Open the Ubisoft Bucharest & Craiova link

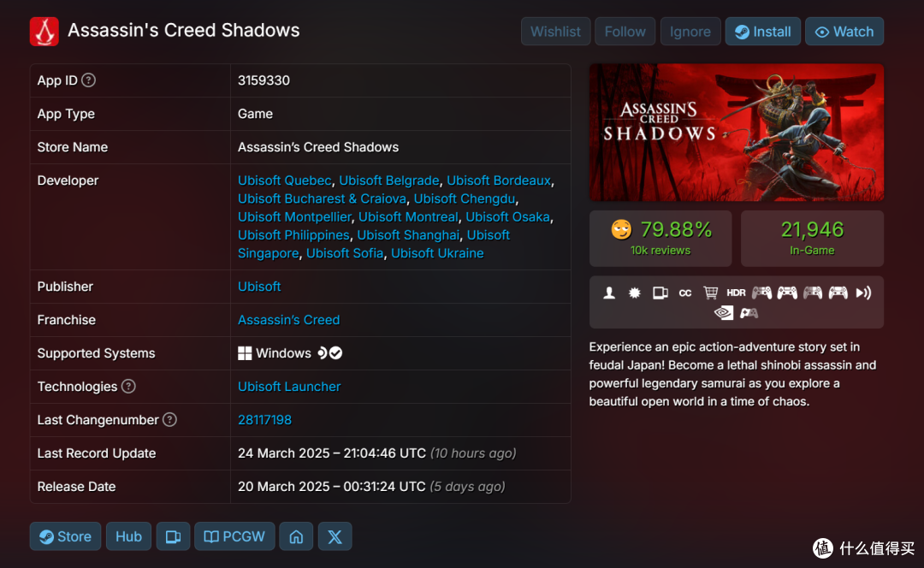tap(323, 198)
